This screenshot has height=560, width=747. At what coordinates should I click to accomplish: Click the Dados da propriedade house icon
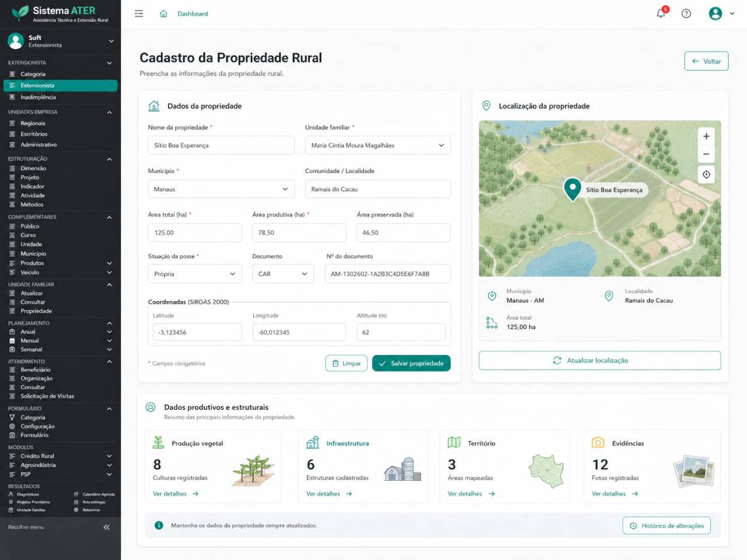click(x=154, y=106)
